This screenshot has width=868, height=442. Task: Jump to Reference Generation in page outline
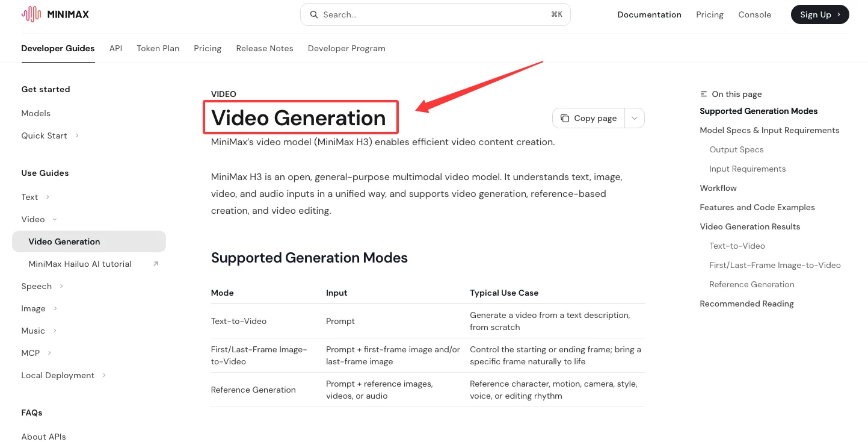[752, 284]
